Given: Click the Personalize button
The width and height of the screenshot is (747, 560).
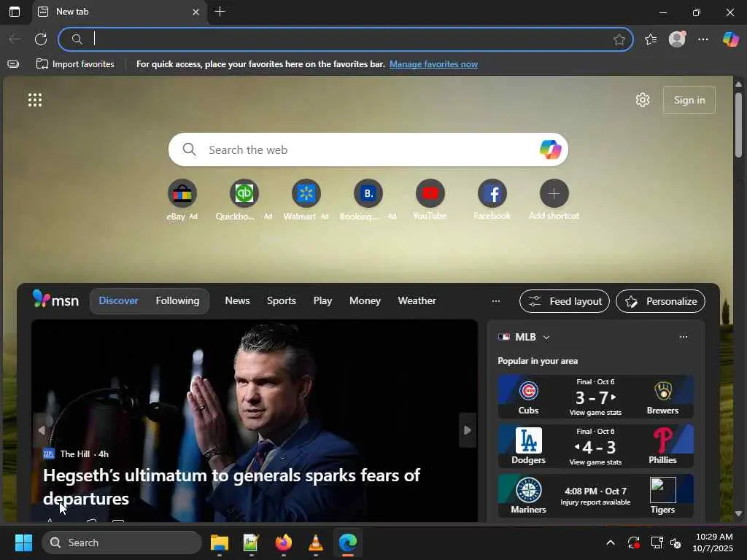Looking at the screenshot, I should 660,301.
